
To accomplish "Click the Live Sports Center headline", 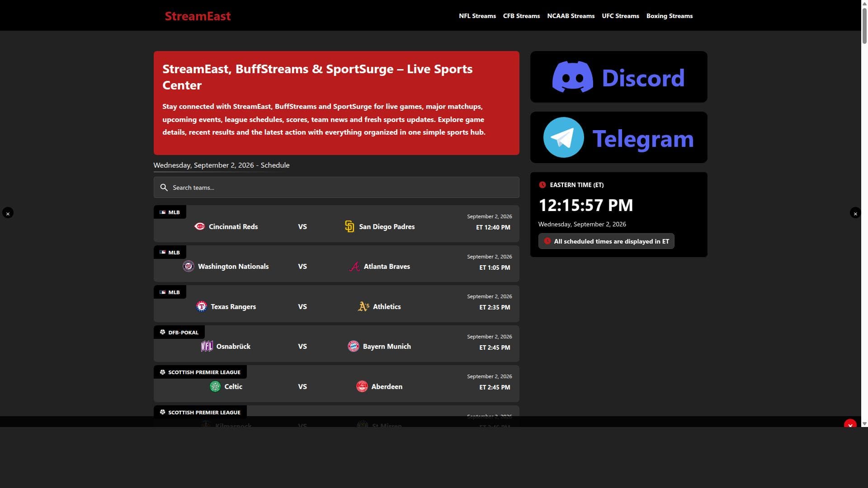I will [x=317, y=77].
